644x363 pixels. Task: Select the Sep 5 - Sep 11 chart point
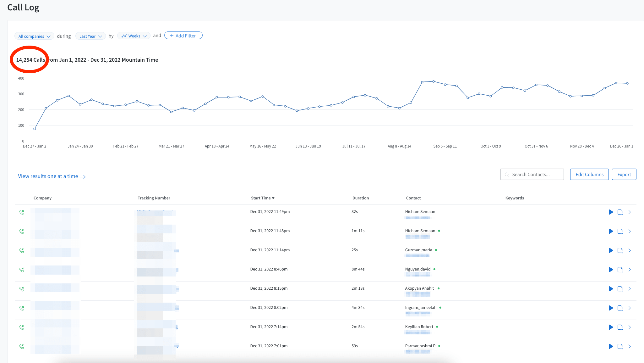tap(445, 84)
